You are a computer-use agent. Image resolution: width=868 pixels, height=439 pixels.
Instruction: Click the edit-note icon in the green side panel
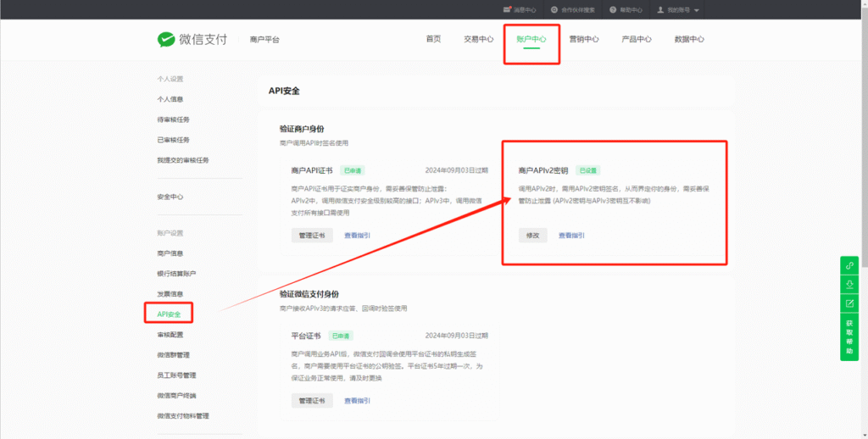849,303
